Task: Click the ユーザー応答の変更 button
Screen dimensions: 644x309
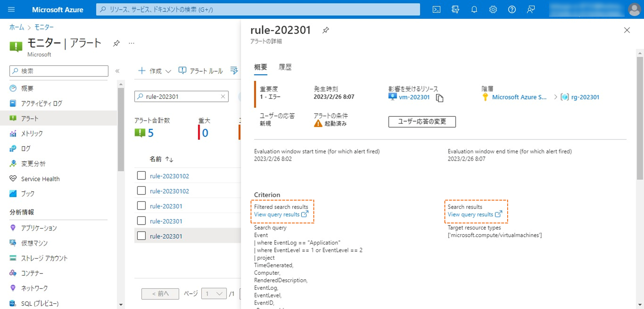Action: 422,122
